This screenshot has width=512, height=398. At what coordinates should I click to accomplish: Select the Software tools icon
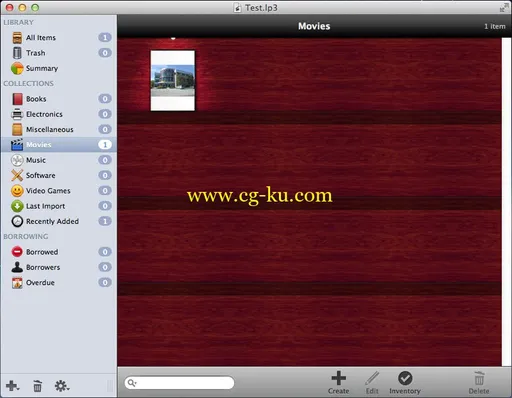tap(17, 175)
